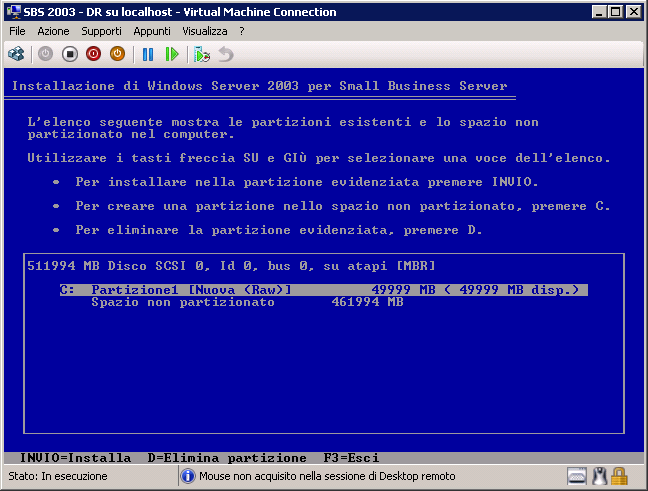
Task: Maximize the Virtual Machine Connection window
Action: pyautogui.click(x=615, y=12)
